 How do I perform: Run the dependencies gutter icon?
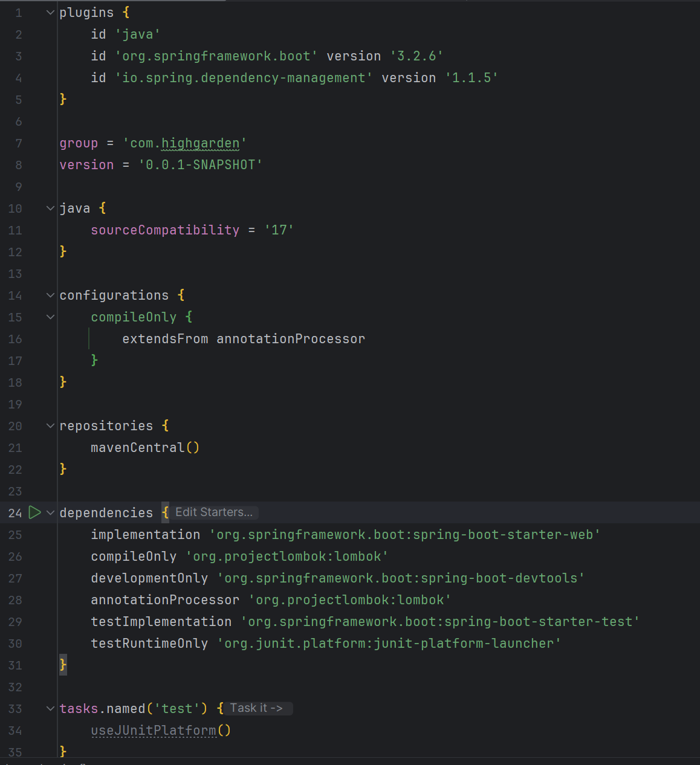tap(35, 512)
